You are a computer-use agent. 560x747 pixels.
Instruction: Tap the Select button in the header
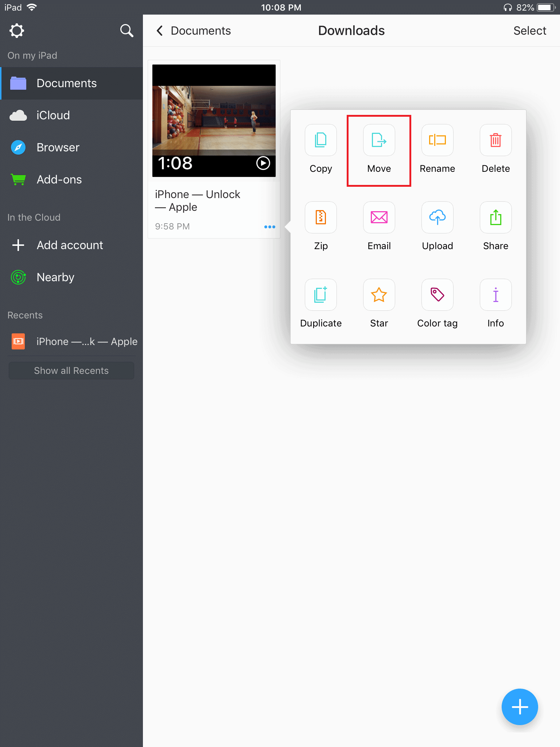coord(529,31)
